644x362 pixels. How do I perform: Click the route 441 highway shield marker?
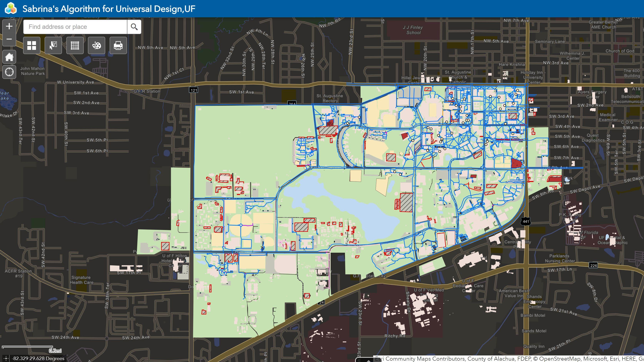pyautogui.click(x=526, y=221)
